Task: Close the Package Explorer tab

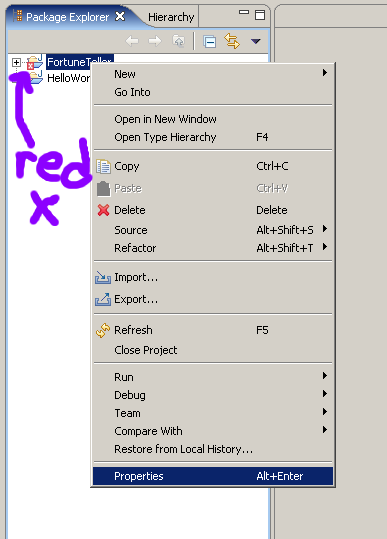Action: click(x=120, y=16)
